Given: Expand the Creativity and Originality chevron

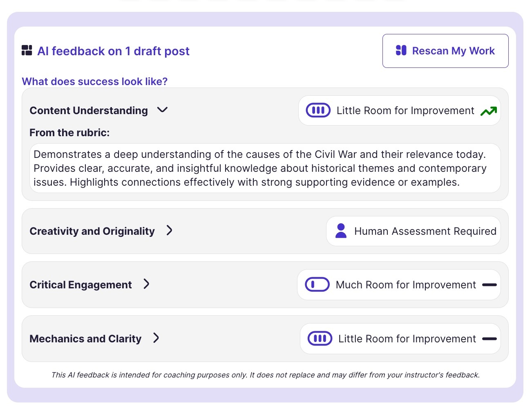Looking at the screenshot, I should (169, 231).
